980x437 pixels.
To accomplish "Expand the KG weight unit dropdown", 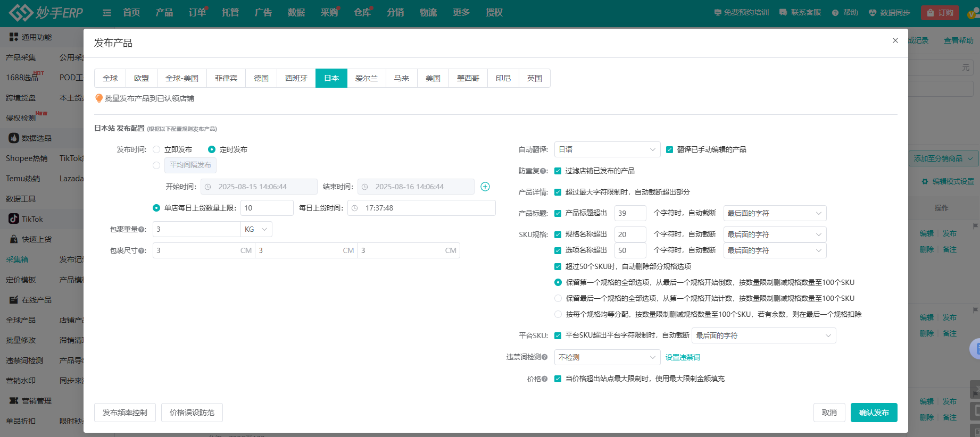I will pyautogui.click(x=256, y=229).
